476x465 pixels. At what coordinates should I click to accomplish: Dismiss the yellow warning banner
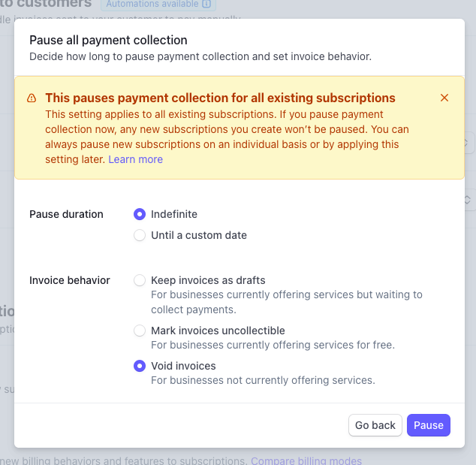click(444, 98)
